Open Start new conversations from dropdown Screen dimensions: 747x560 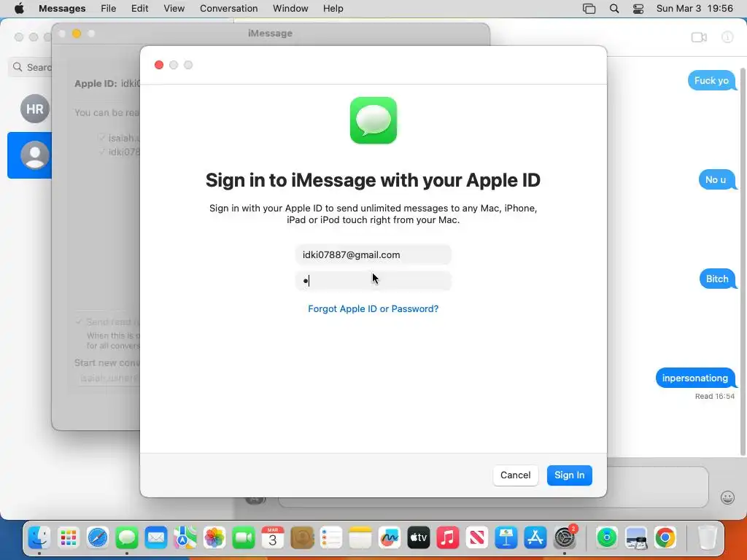[109, 378]
